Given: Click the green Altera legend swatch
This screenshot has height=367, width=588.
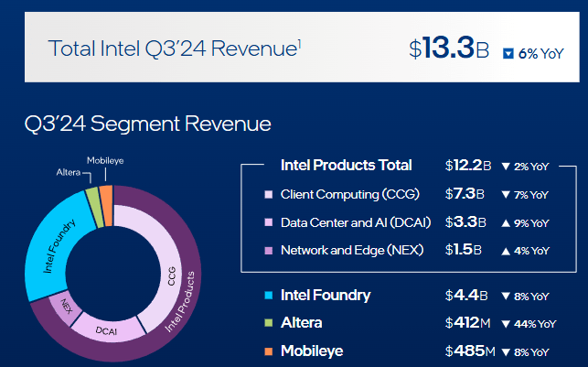Looking at the screenshot, I should 268,323.
